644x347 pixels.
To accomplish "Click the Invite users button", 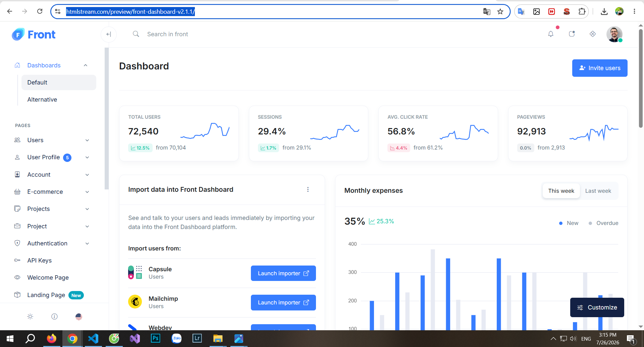I will [600, 68].
